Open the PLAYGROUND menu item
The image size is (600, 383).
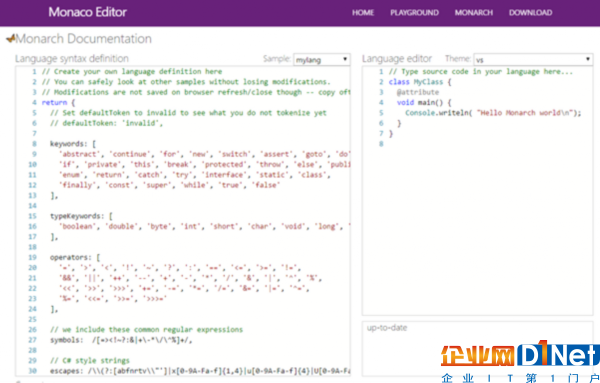point(414,13)
